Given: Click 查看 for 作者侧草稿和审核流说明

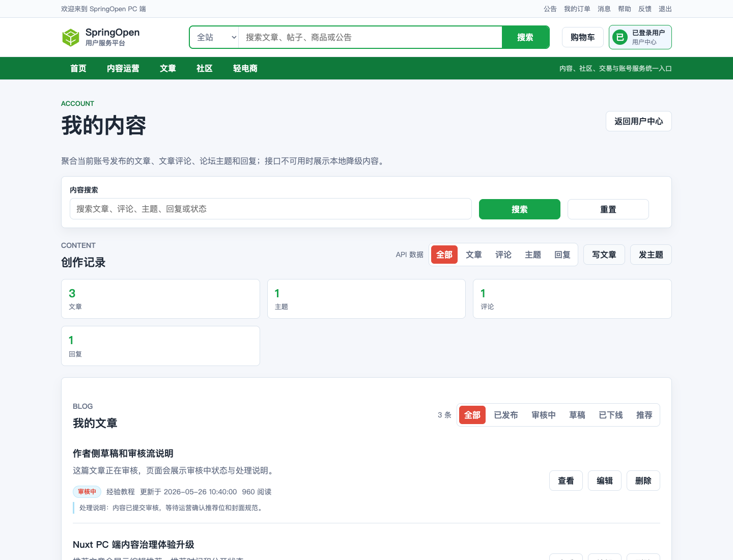Looking at the screenshot, I should pyautogui.click(x=566, y=481).
